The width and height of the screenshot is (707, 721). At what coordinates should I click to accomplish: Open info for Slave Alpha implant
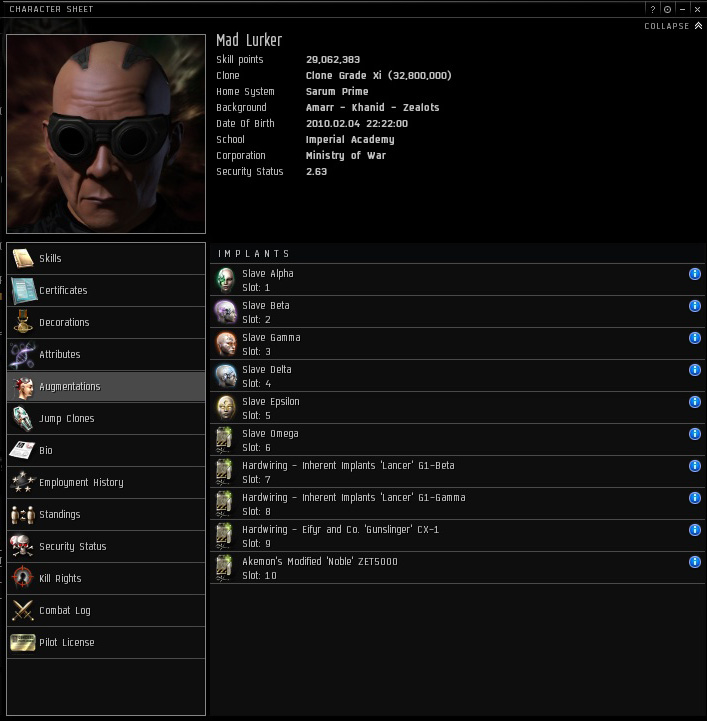[x=695, y=274]
